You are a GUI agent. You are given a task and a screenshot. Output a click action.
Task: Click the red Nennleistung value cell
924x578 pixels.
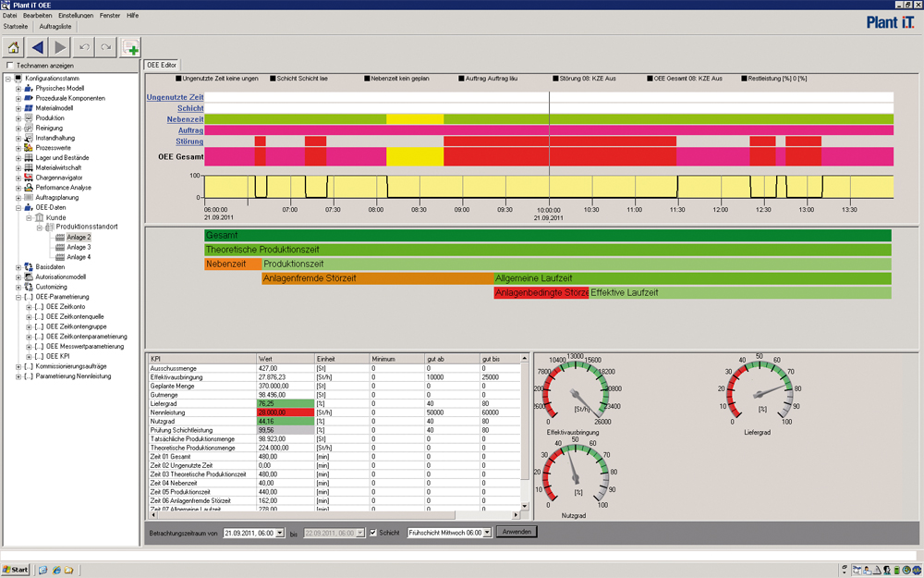283,412
